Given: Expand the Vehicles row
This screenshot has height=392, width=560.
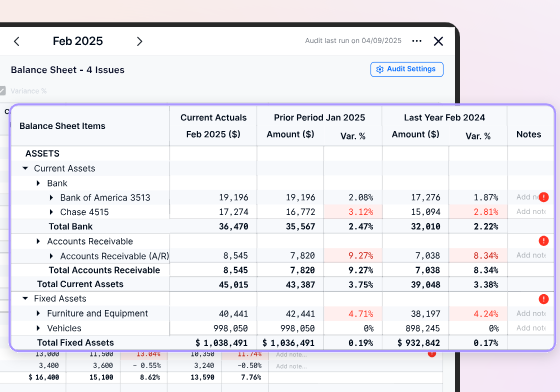Looking at the screenshot, I should coord(38,328).
